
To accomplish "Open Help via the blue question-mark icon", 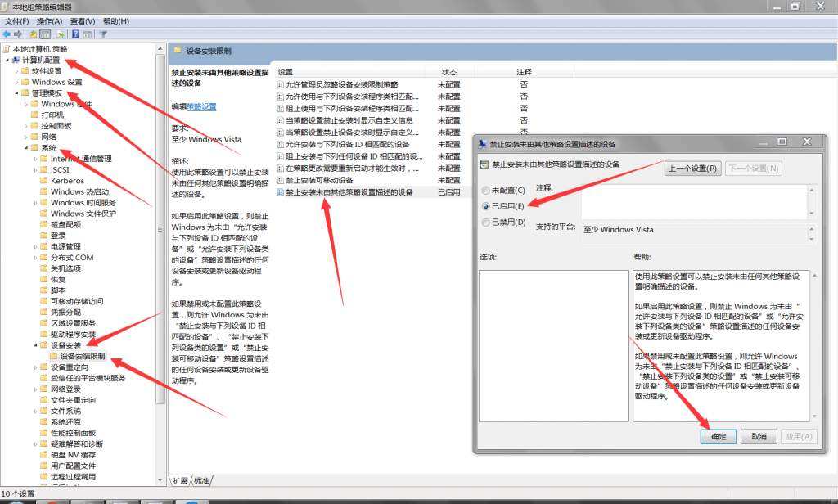I will pyautogui.click(x=75, y=34).
